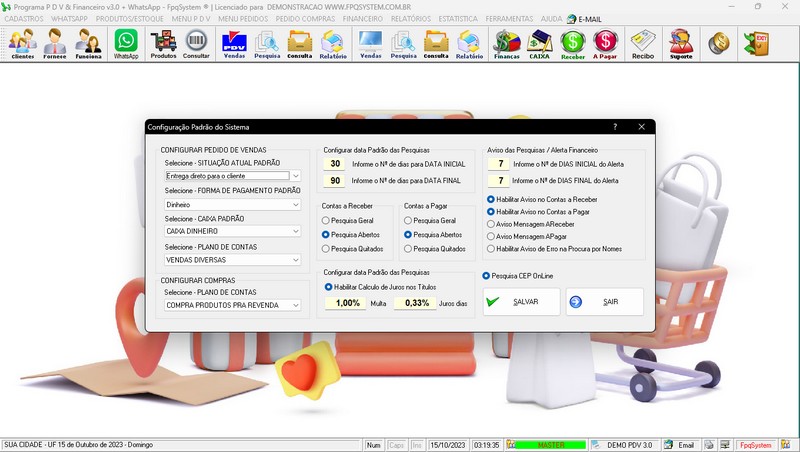The height and width of the screenshot is (452, 800).
Task: Expand the Caixa Padrão dropdown
Action: 295,231
